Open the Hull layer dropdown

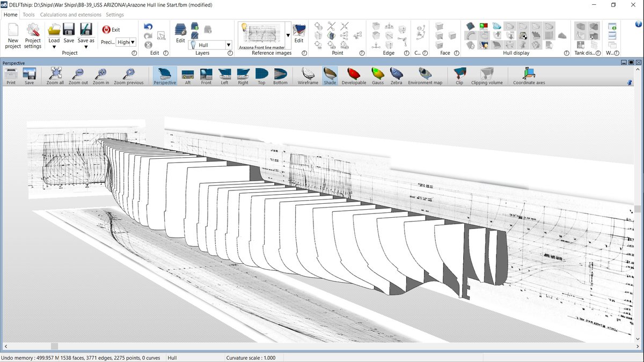pos(229,45)
